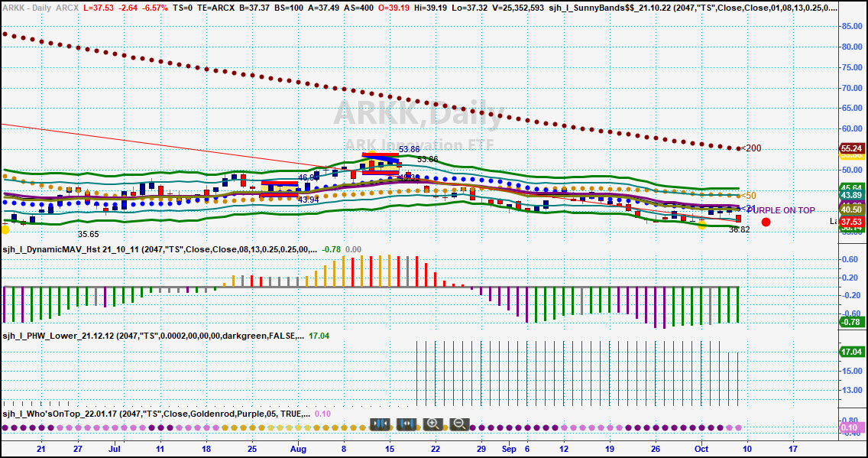Click the 60.00 price axis label
Viewport: 868px width, 458px height.
(851, 128)
